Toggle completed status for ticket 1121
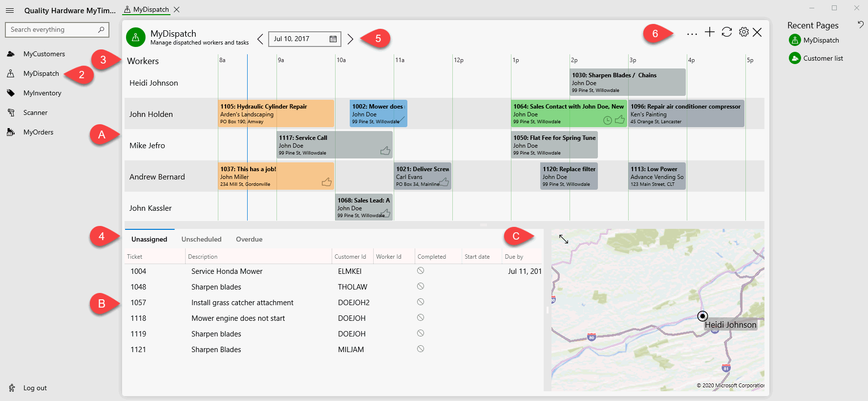The width and height of the screenshot is (868, 401). click(x=420, y=349)
